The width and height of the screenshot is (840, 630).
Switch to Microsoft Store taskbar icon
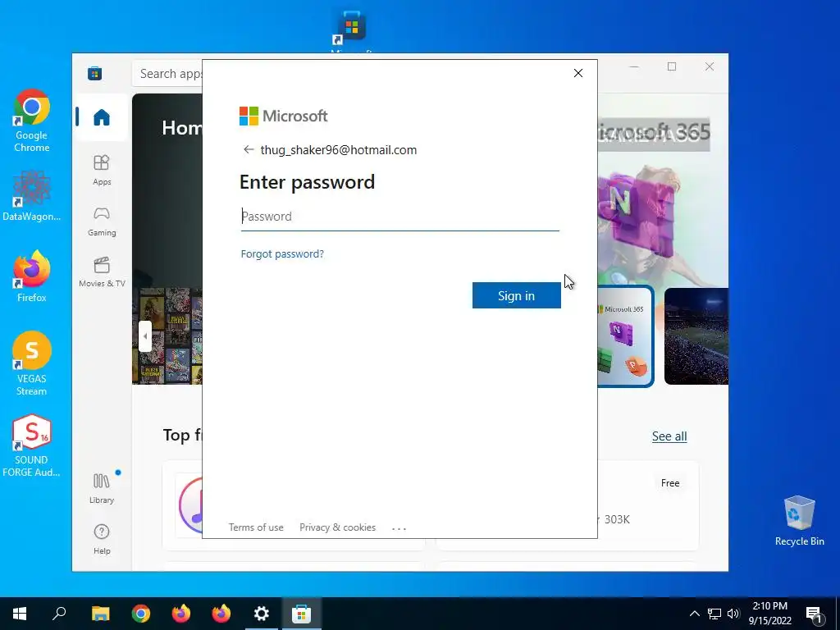(x=302, y=614)
